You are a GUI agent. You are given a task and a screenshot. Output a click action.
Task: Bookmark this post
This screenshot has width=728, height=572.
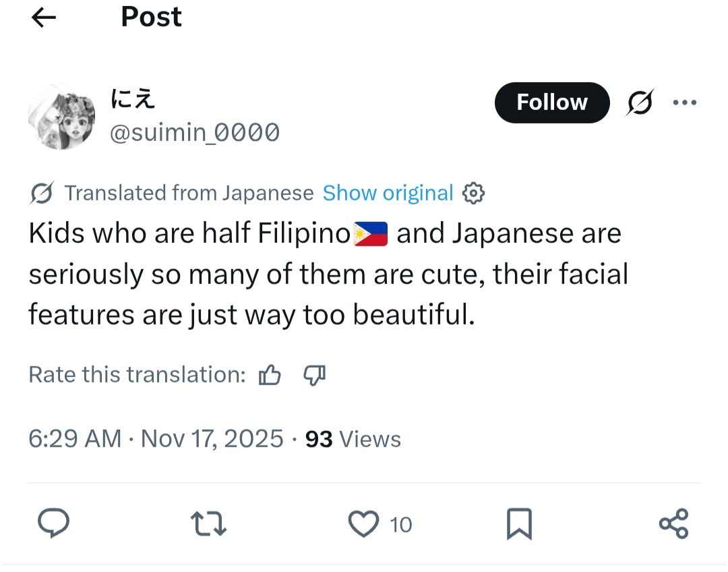tap(519, 524)
